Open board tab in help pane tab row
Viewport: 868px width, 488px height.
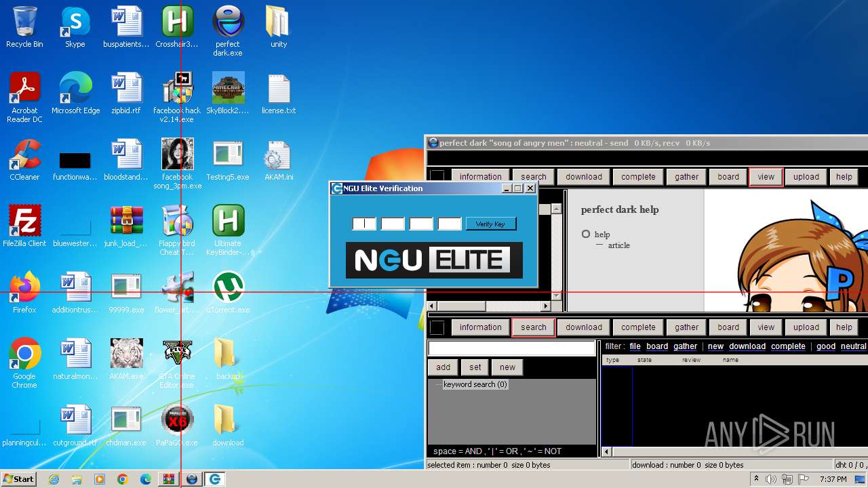point(728,177)
